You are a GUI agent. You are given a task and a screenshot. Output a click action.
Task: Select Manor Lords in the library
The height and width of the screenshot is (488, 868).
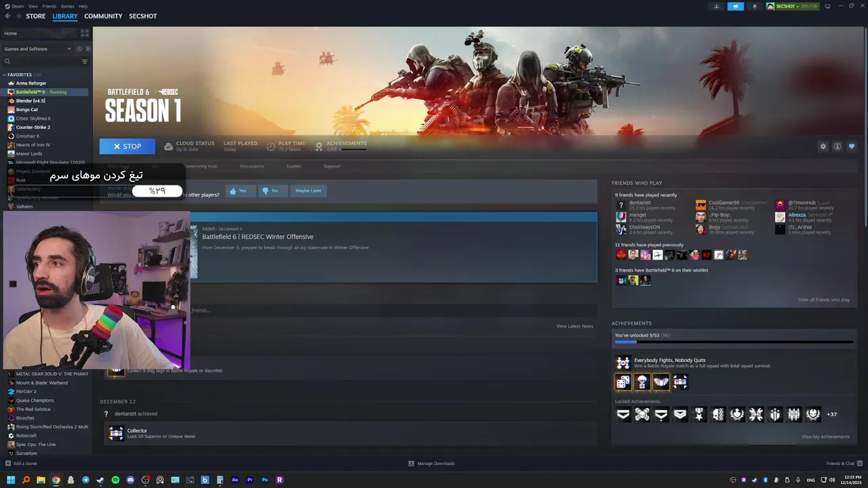click(x=29, y=154)
